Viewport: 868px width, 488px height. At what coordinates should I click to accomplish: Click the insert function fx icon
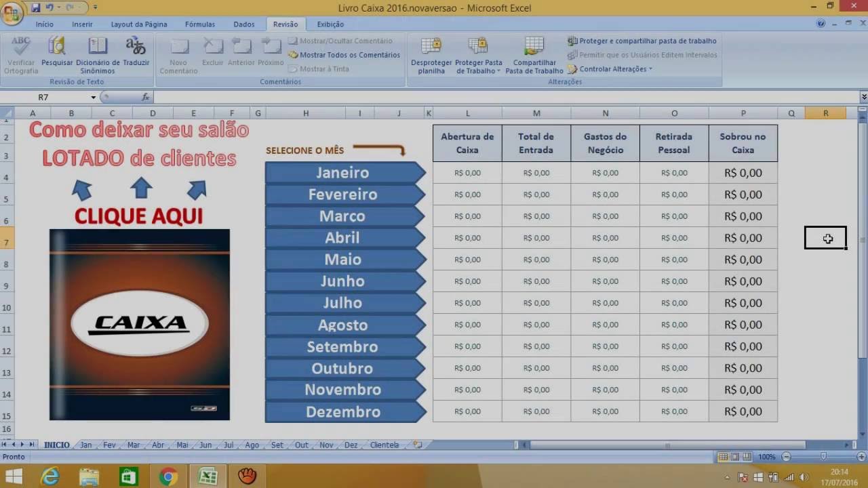[x=145, y=98]
